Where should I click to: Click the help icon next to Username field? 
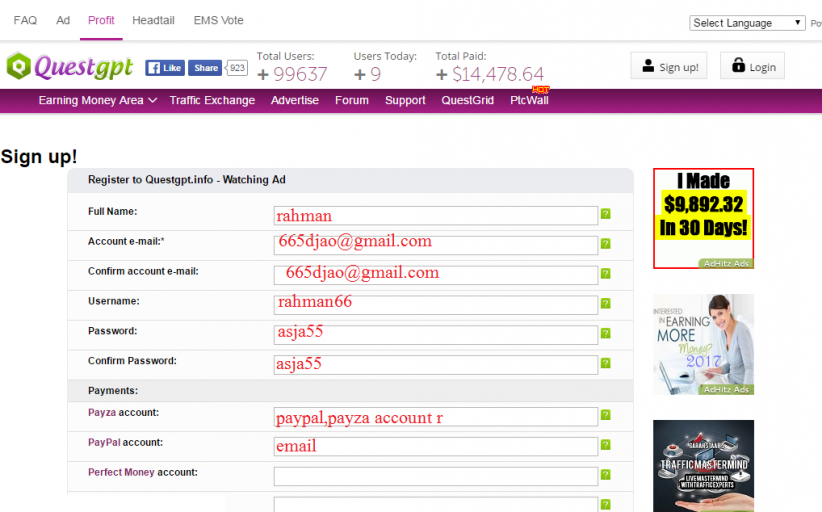605,304
